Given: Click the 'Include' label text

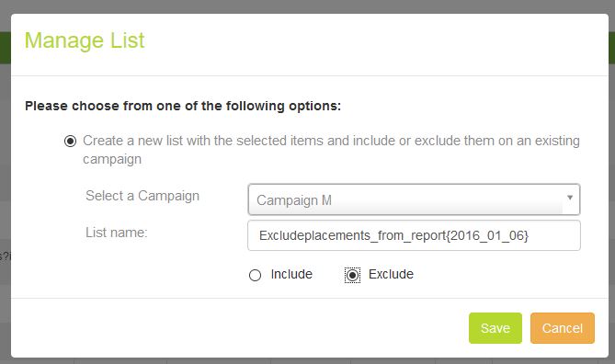Looking at the screenshot, I should click(291, 274).
